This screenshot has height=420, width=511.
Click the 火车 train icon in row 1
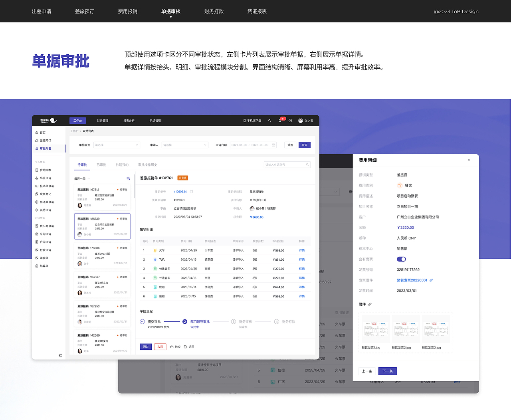point(155,250)
